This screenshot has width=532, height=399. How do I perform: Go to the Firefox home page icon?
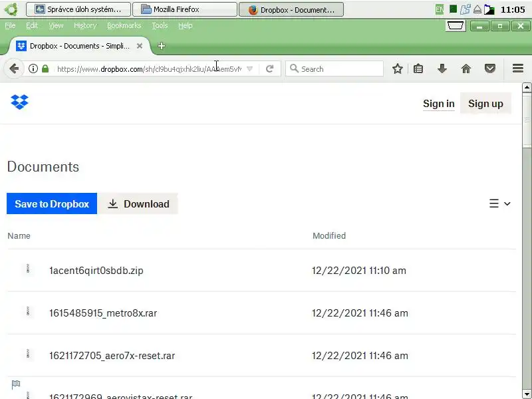[466, 69]
